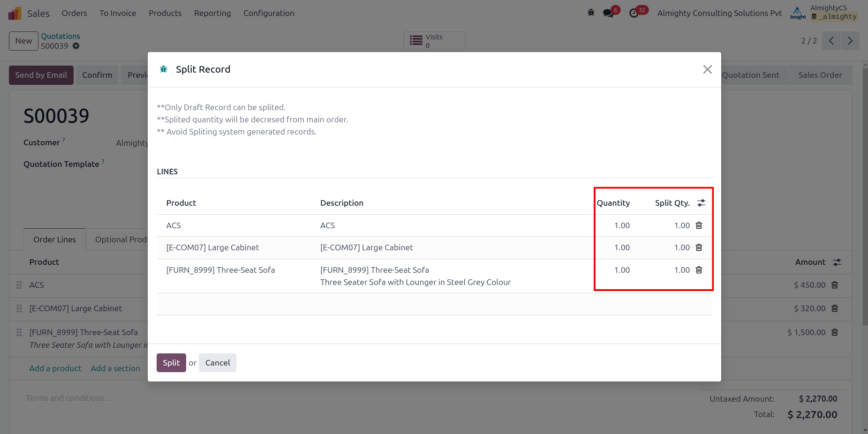The width and height of the screenshot is (868, 434).
Task: Click the Quotations breadcrumb link
Action: coord(60,36)
